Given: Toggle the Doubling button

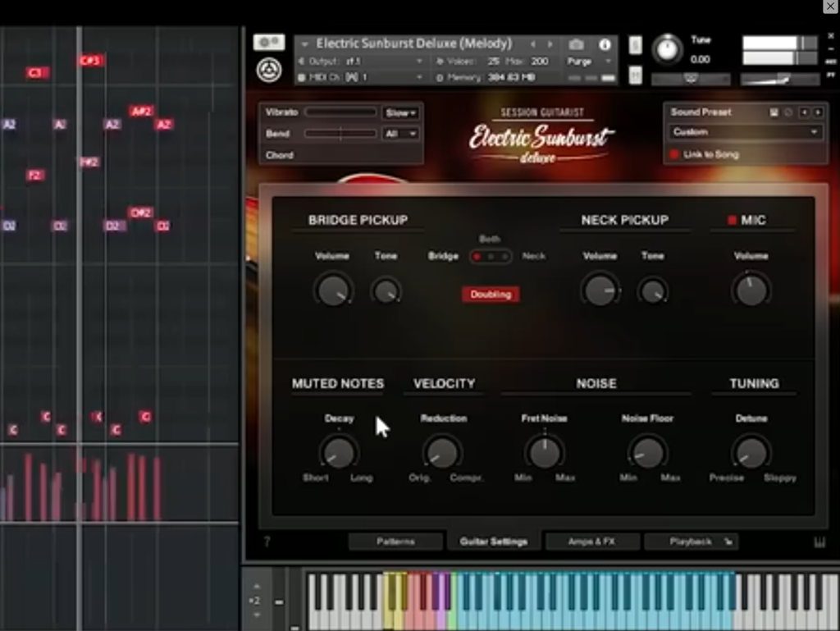Looking at the screenshot, I should coord(491,294).
